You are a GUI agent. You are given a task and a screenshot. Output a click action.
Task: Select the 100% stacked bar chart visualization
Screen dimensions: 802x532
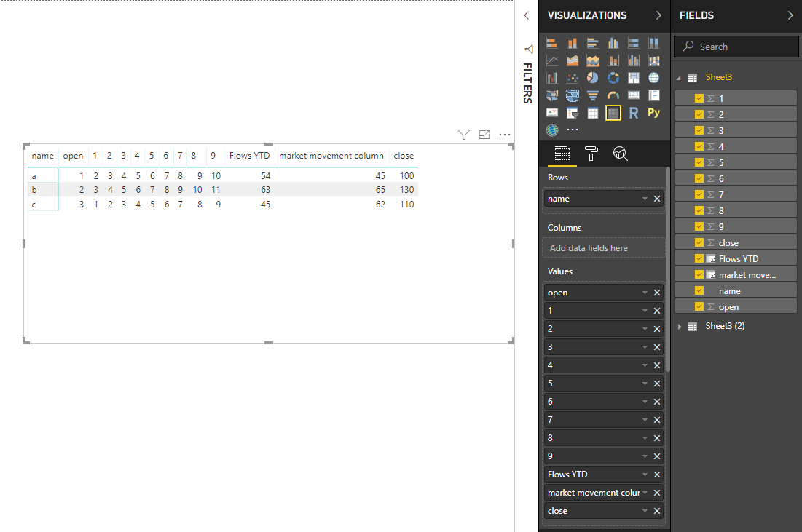(634, 43)
